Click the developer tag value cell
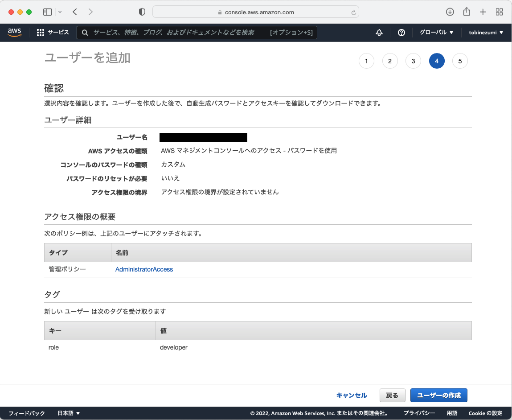The height and width of the screenshot is (420, 512). [174, 347]
